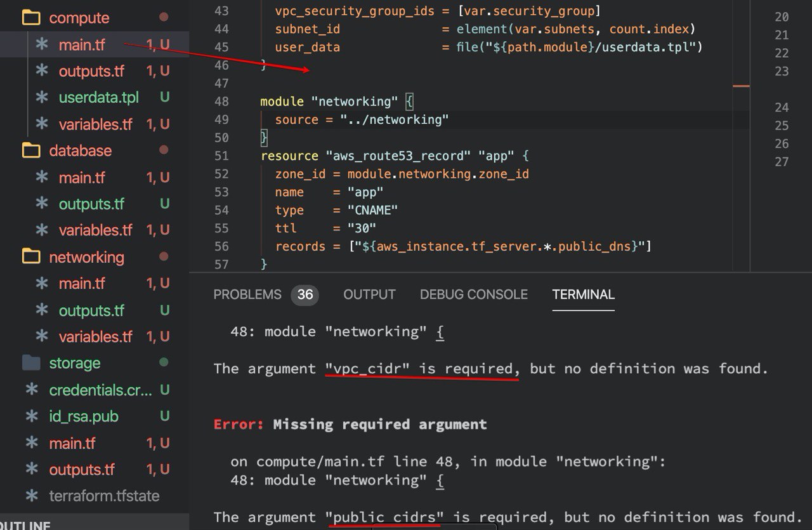Image resolution: width=812 pixels, height=530 pixels.
Task: Click the compute folder icon
Action: click(x=30, y=18)
